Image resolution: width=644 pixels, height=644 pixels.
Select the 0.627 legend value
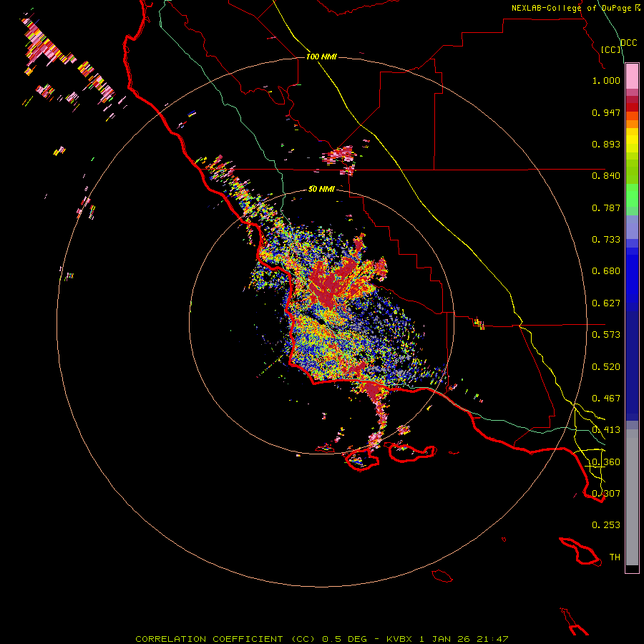pos(606,303)
